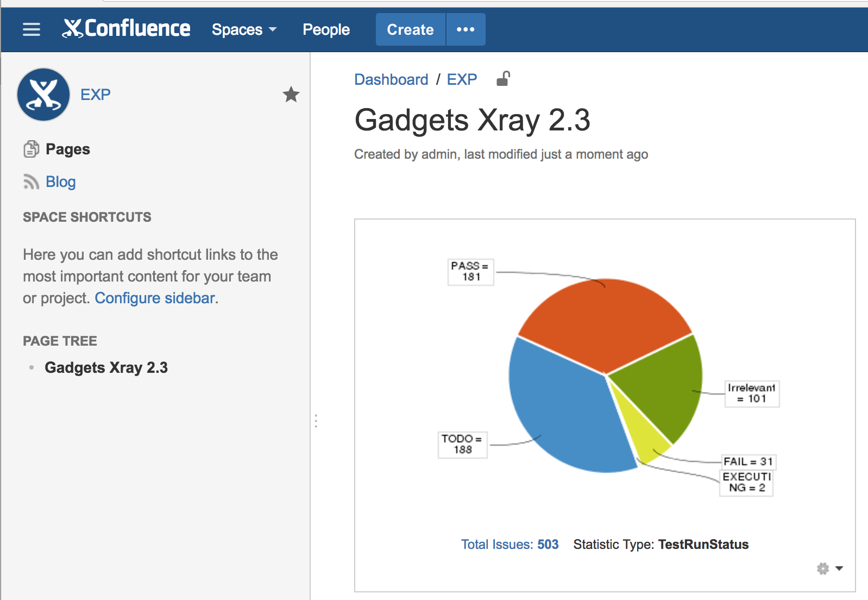
Task: Click the gadget settings gear icon
Action: coord(823,568)
